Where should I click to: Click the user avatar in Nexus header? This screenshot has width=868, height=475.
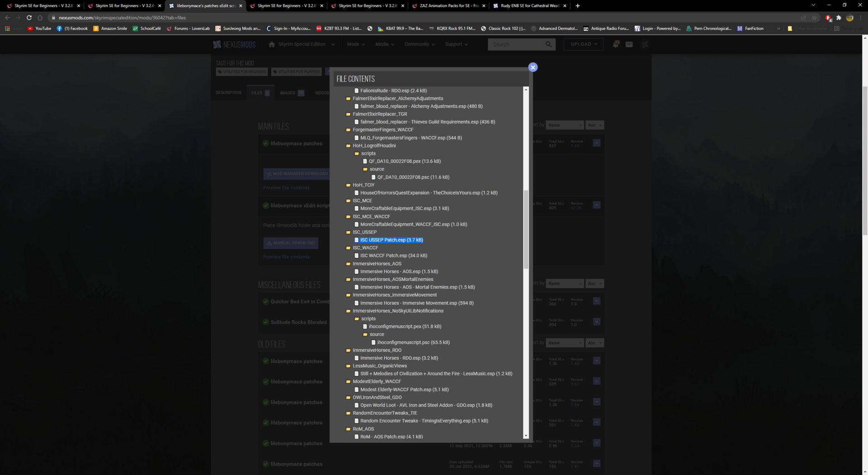click(x=645, y=44)
